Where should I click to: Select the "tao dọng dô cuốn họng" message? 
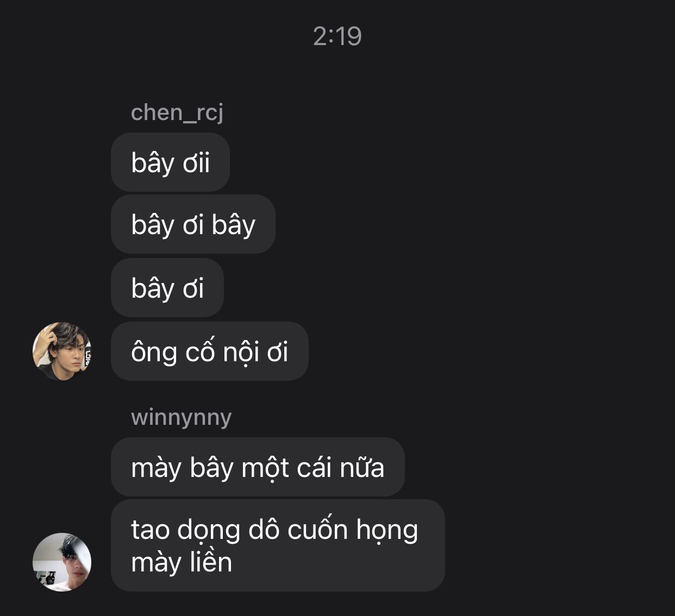(278, 545)
